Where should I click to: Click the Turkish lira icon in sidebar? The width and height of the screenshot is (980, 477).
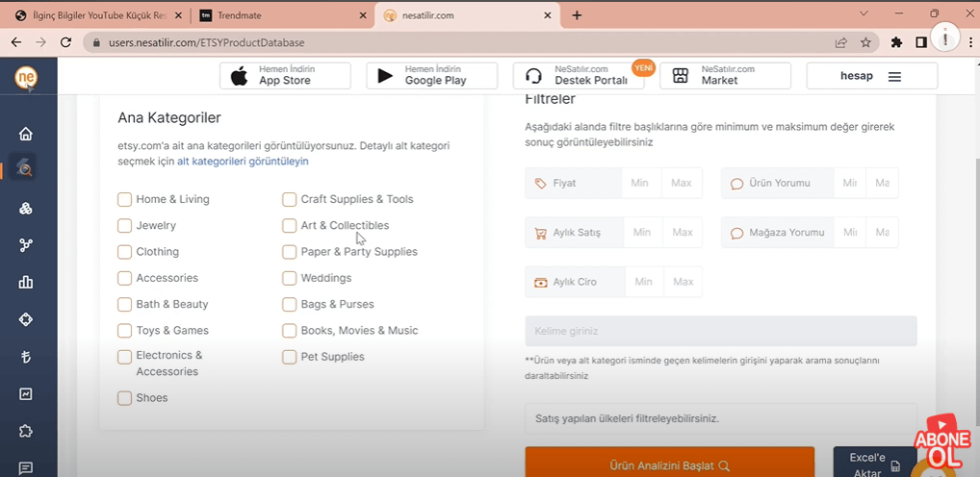[26, 357]
